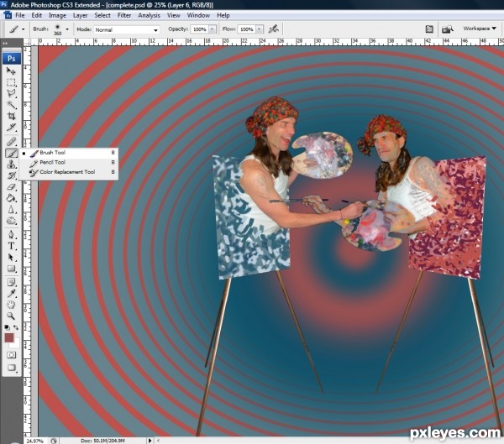Select the Paint Bucket tool
Viewport: 504px width, 444px height.
pos(11,198)
